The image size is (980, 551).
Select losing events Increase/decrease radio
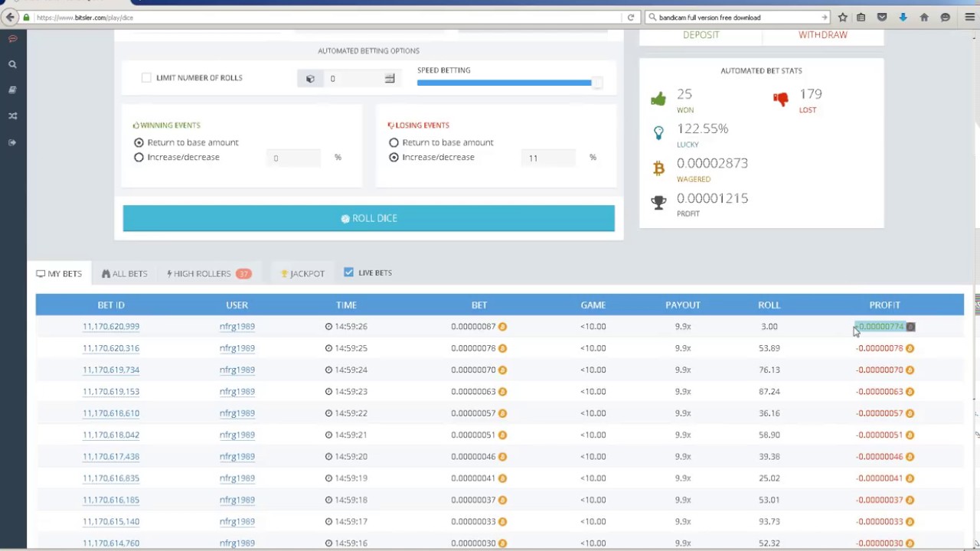394,157
